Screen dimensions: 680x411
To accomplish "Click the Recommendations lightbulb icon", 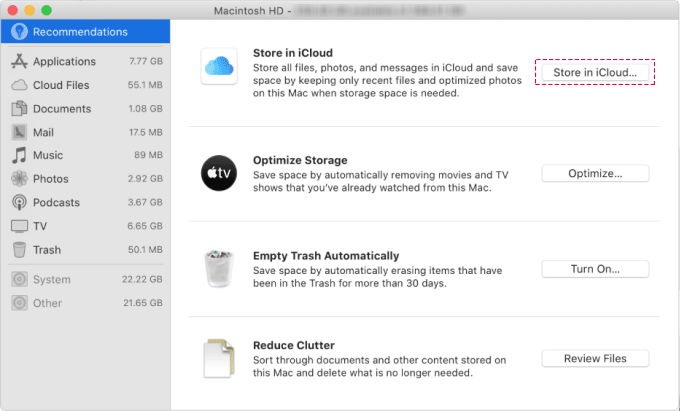I will (x=19, y=32).
